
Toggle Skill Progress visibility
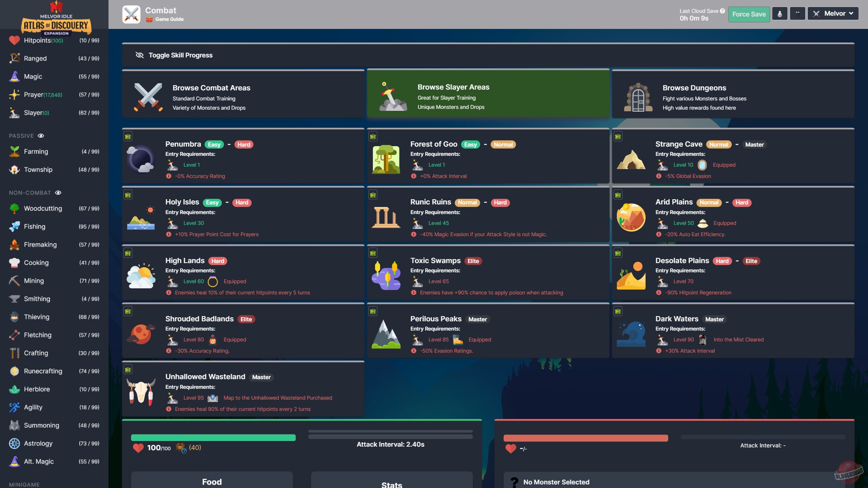click(x=180, y=55)
